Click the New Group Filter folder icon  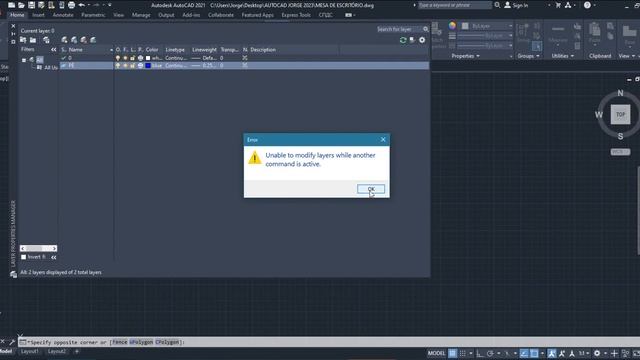point(33,40)
